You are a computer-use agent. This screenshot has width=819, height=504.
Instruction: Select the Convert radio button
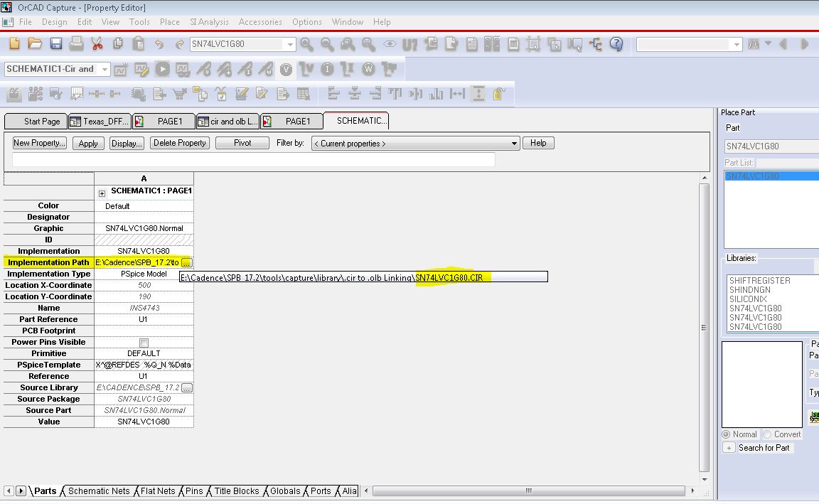(x=767, y=434)
